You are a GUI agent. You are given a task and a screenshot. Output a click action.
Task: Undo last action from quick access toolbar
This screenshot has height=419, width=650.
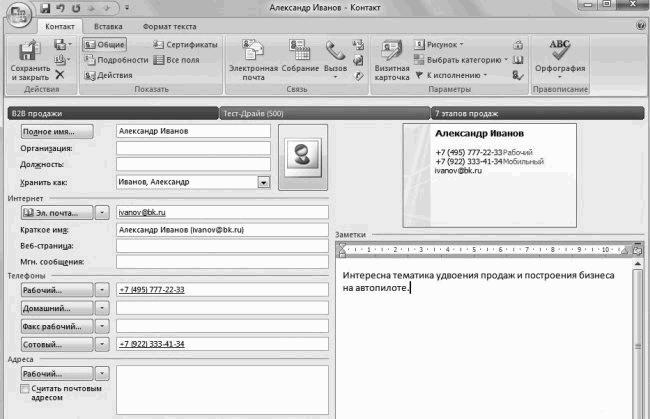coord(61,8)
